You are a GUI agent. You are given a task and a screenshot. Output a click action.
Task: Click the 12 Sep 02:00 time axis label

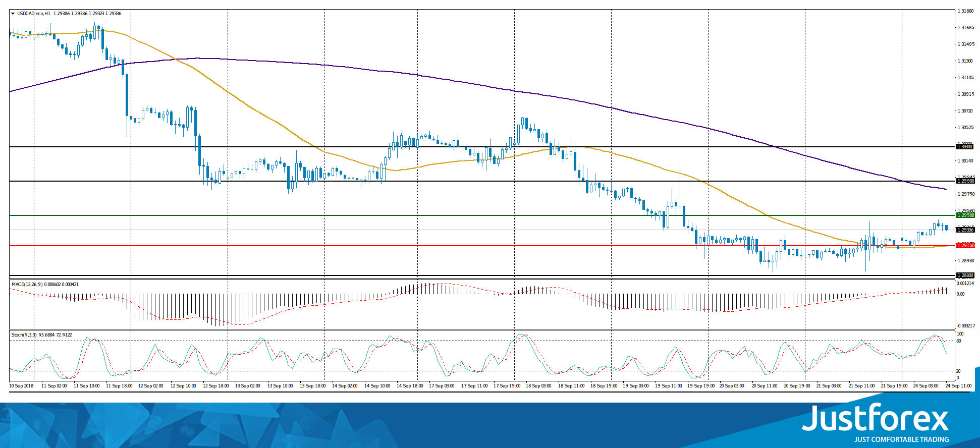click(x=151, y=386)
